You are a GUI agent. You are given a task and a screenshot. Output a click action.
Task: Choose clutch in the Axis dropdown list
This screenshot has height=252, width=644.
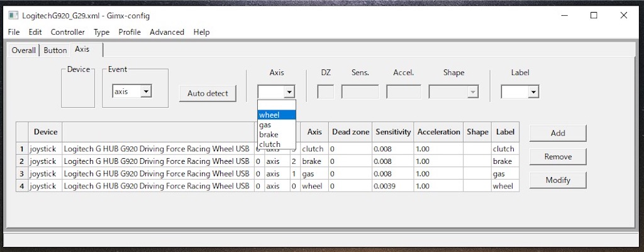277,144
